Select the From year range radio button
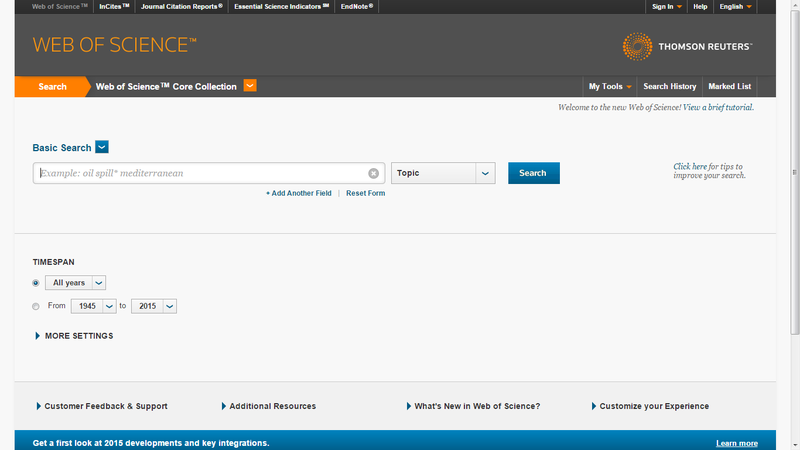Viewport: 800px width, 450px height. (36, 306)
